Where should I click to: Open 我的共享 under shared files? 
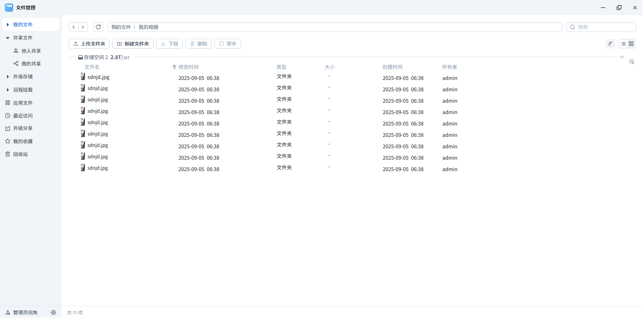(31, 64)
